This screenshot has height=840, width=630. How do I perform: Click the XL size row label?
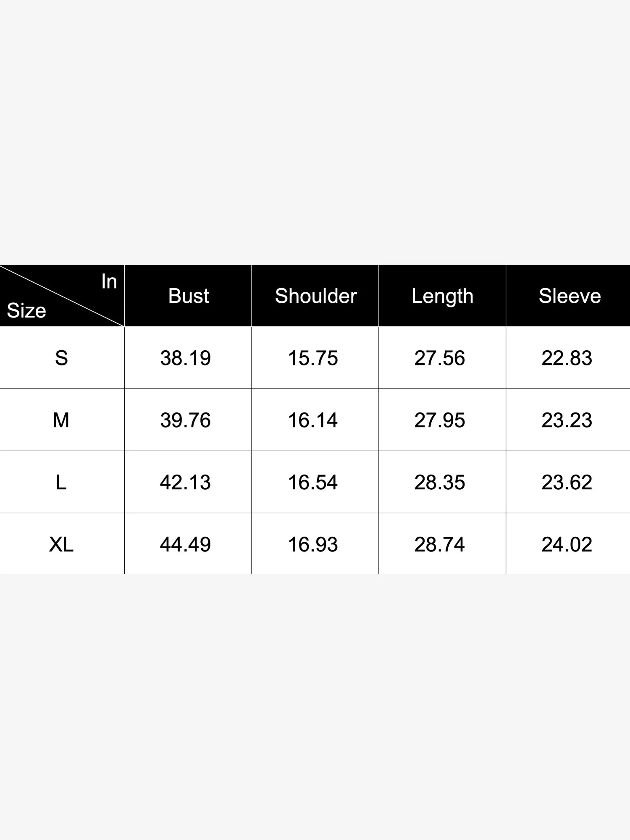pos(61,545)
